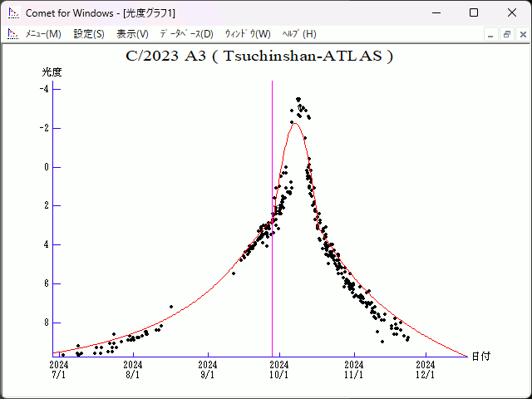The image size is (532, 399).
Task: Click the 2024 10/1 date axis label
Action: coord(279,369)
